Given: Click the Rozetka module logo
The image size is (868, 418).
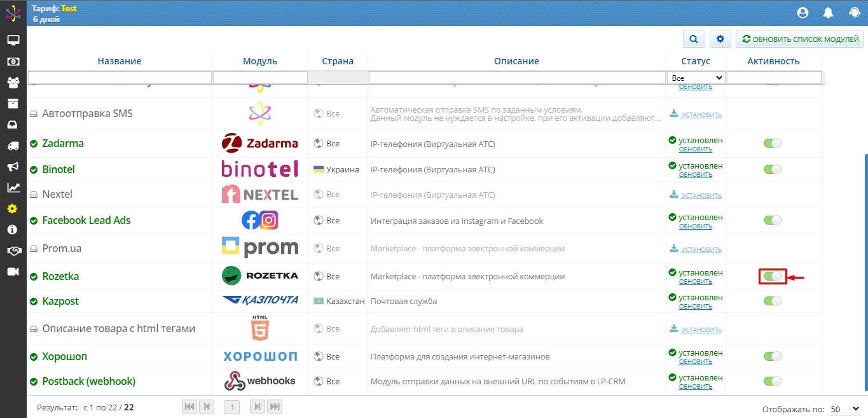Looking at the screenshot, I should (x=260, y=276).
